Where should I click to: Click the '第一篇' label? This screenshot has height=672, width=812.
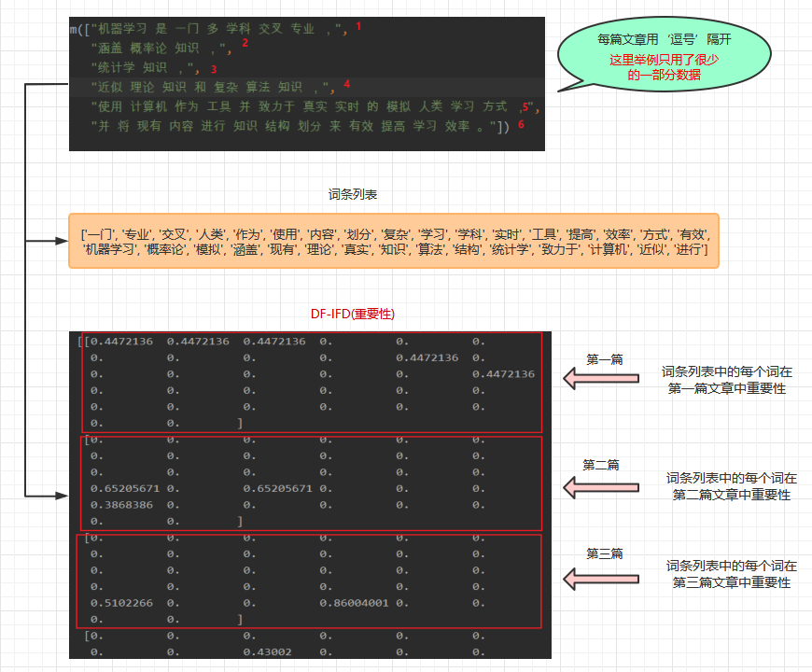[x=605, y=359]
